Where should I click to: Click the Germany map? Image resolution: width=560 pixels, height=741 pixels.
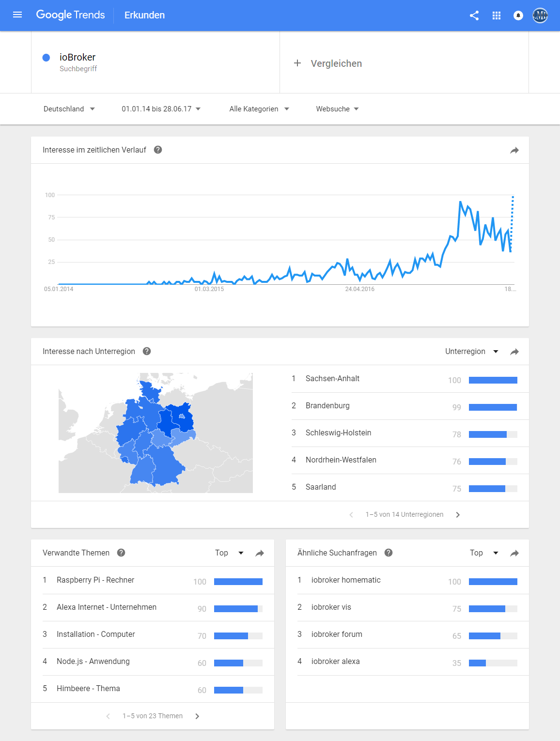tap(155, 432)
